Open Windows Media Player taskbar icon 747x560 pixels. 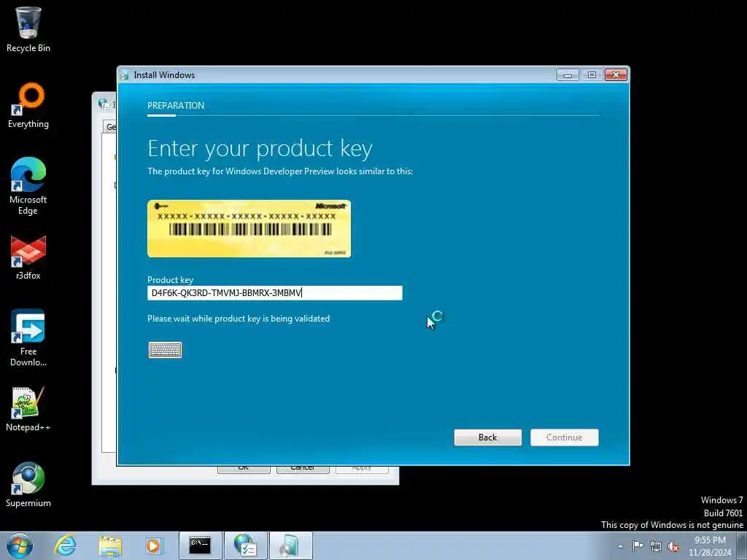tap(155, 545)
